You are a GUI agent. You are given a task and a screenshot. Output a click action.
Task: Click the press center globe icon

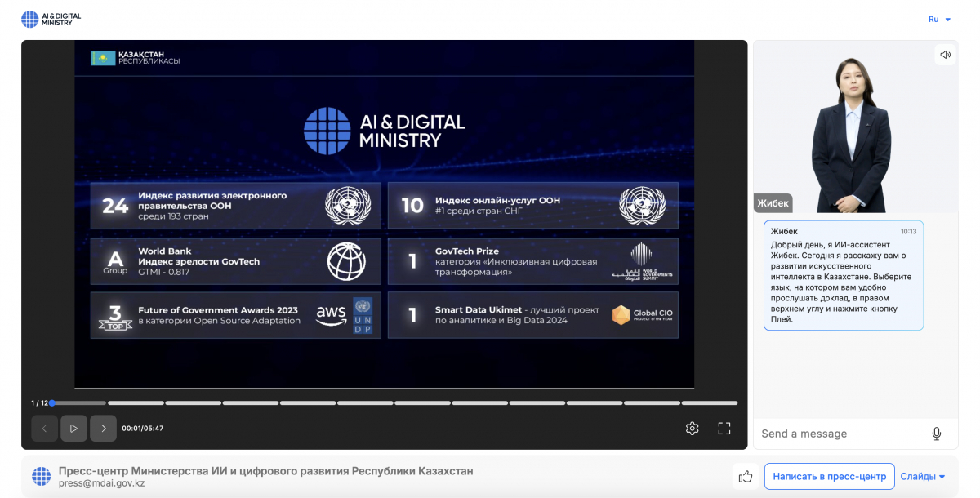[41, 477]
